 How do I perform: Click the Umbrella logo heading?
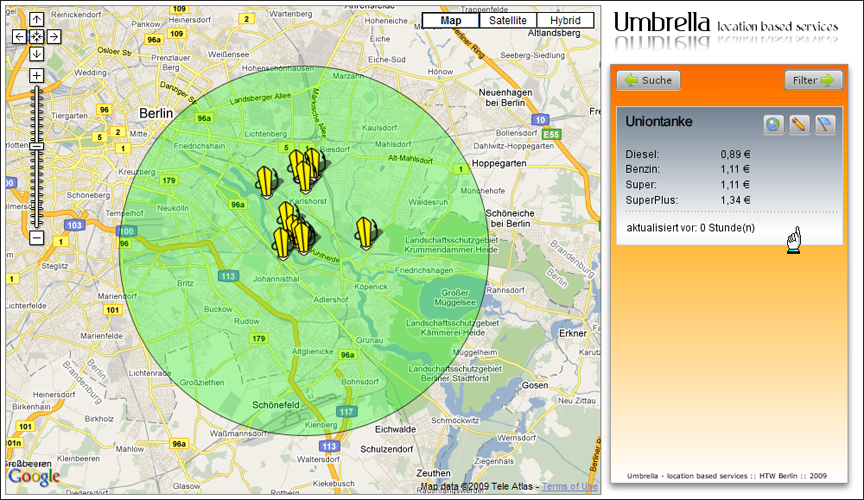[662, 23]
